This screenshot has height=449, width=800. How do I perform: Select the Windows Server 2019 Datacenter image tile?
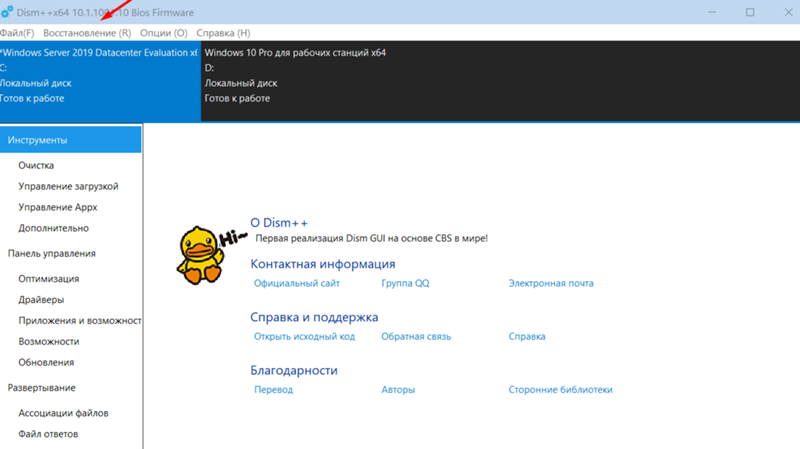(100, 81)
